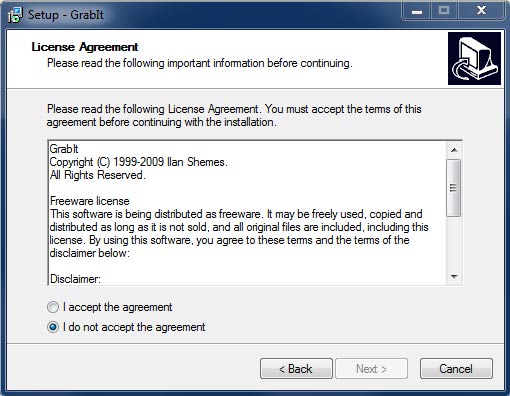Minimize the Setup - GrabIt window

point(417,11)
